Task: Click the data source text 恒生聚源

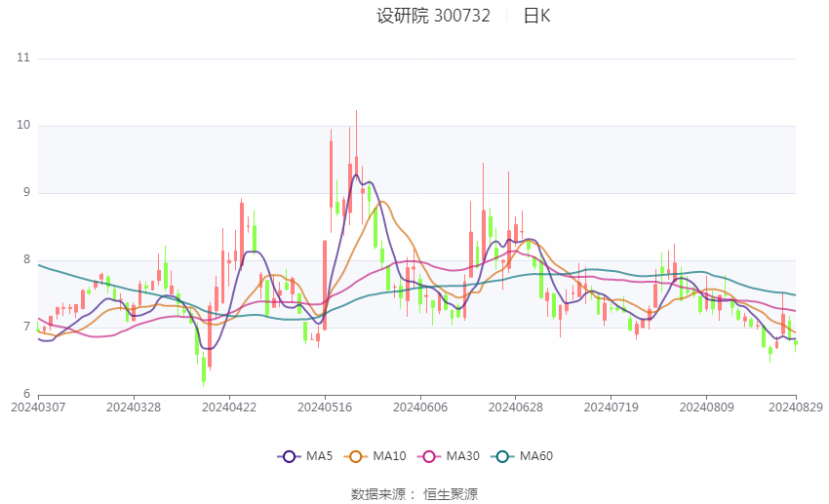Action: [451, 494]
